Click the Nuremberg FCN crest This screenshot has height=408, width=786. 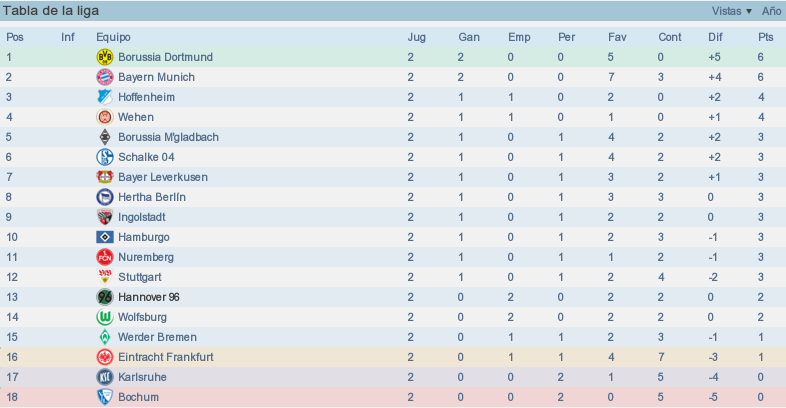(105, 257)
